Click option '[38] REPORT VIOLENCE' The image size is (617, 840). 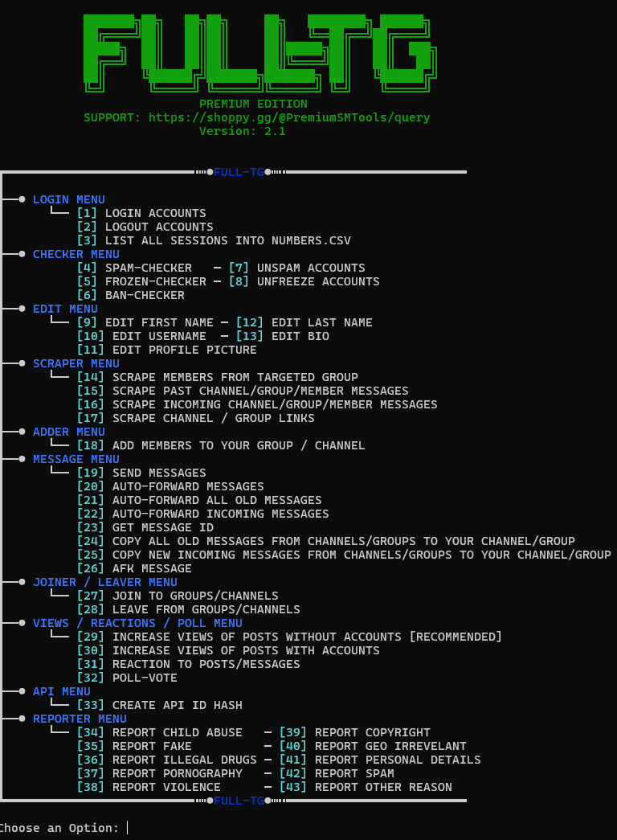point(149,787)
